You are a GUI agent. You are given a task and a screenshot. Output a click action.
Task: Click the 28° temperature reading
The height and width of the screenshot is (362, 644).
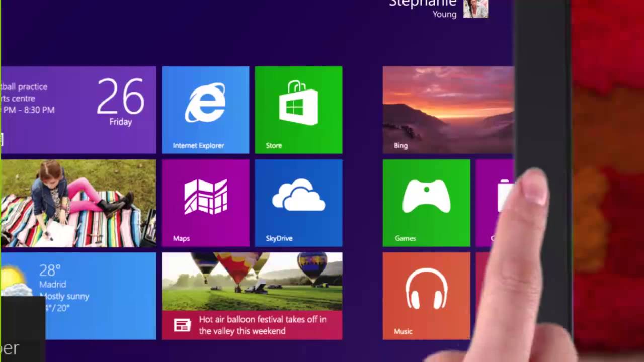tap(50, 270)
